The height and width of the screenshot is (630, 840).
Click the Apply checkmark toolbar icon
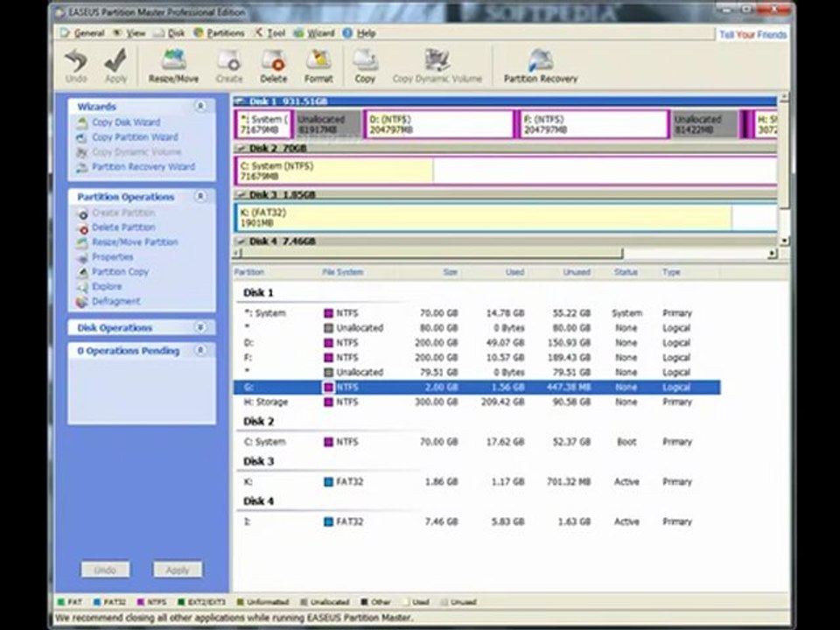[x=115, y=66]
